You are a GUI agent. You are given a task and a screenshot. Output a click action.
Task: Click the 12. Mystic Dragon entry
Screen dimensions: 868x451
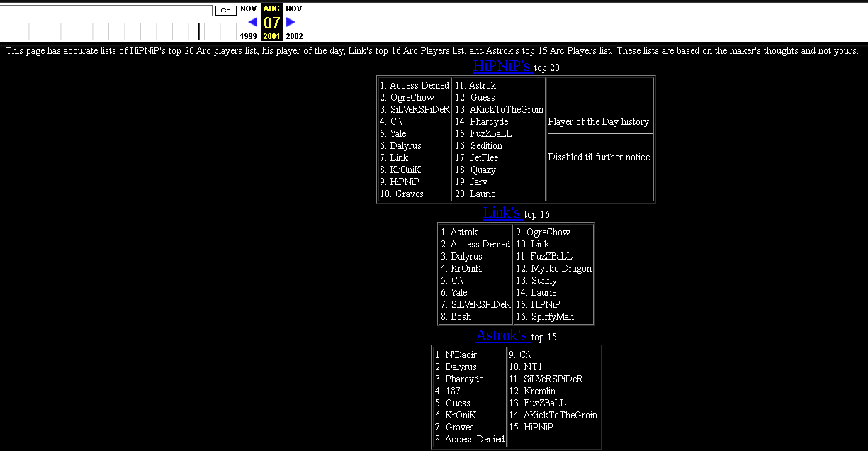pos(553,269)
